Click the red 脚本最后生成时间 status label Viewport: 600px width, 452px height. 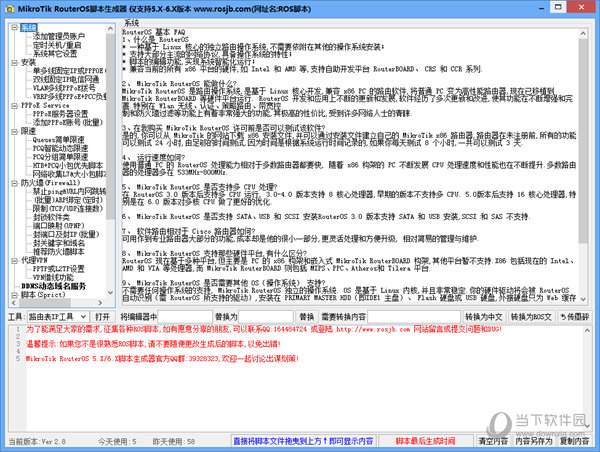click(426, 441)
